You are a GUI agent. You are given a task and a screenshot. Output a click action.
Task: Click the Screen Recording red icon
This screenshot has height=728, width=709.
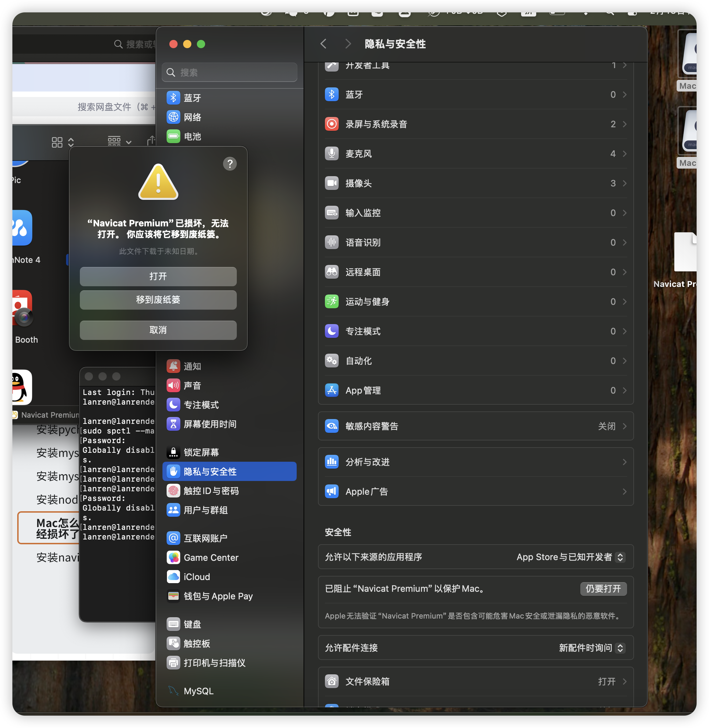click(331, 124)
